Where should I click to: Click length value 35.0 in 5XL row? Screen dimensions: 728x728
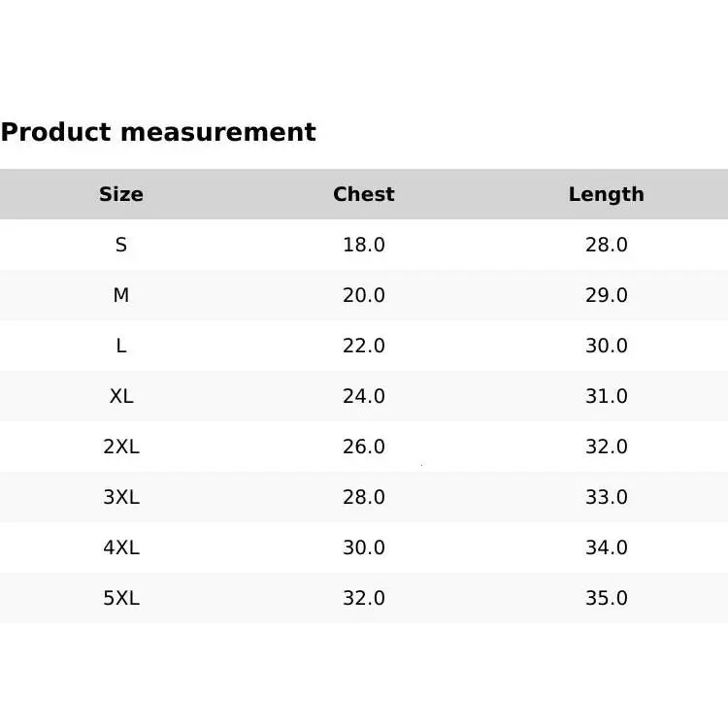click(x=607, y=598)
